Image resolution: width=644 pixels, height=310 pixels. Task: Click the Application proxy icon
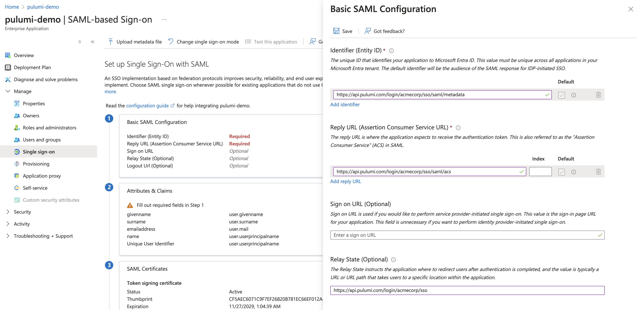17,176
